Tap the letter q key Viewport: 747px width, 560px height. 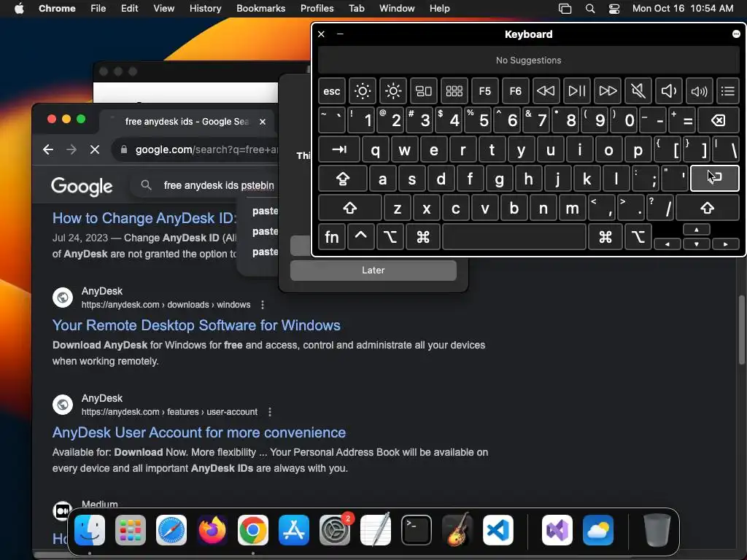click(376, 149)
